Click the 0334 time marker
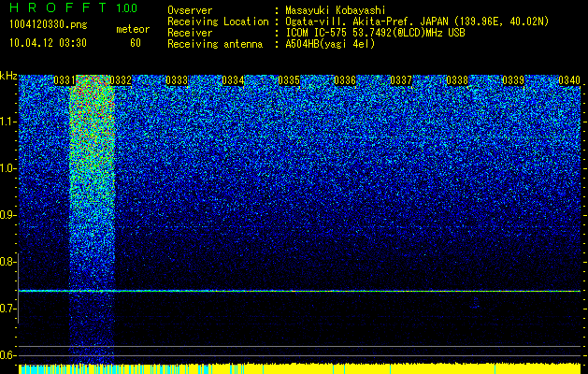Viewport: 588px width, 374px height. pos(233,80)
